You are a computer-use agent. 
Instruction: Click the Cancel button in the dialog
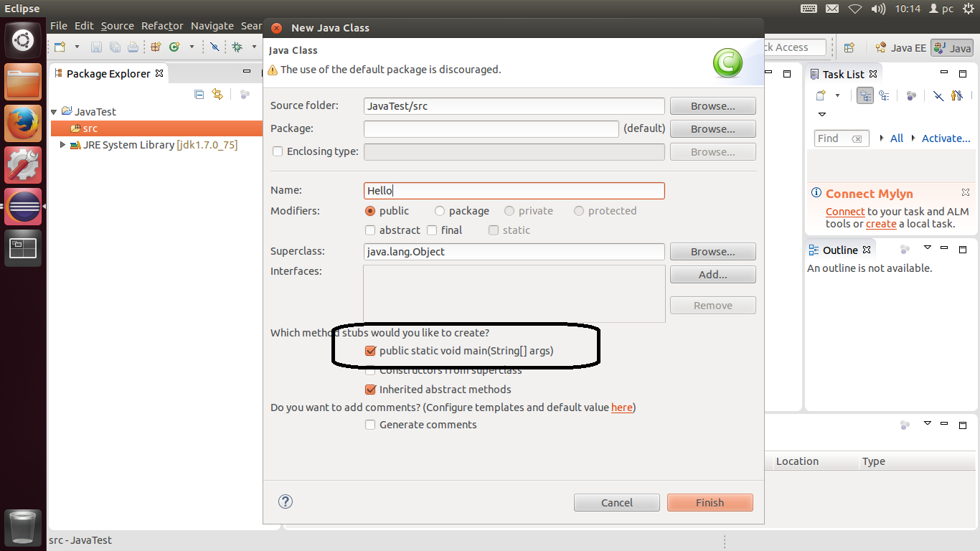click(616, 502)
